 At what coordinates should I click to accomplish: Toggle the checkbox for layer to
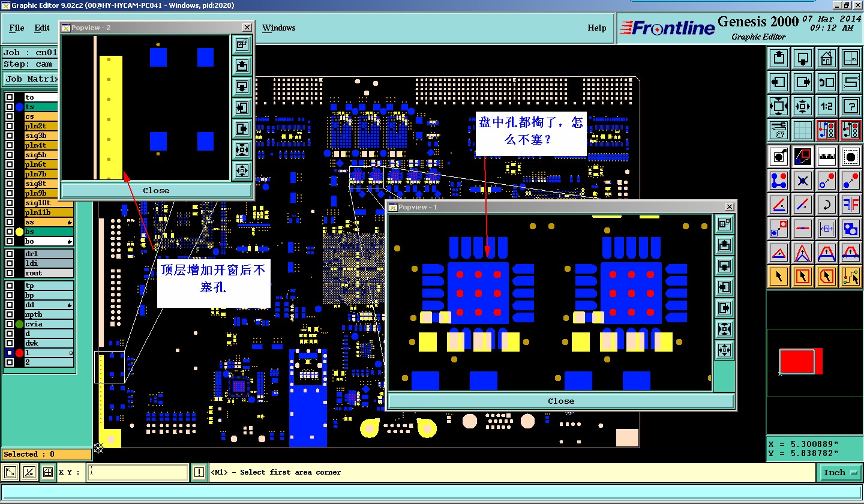coord(10,97)
